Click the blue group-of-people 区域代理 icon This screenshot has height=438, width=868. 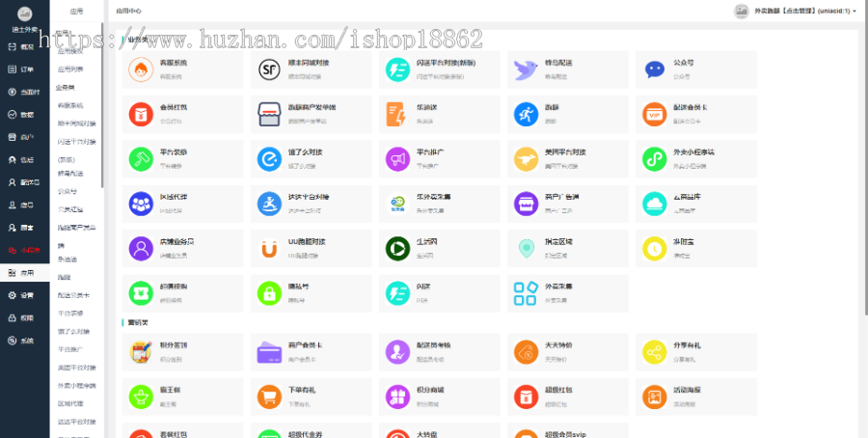pos(141,204)
